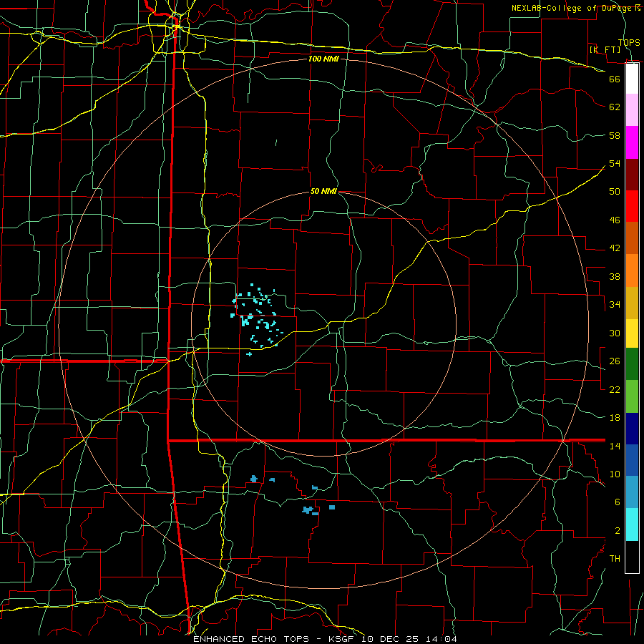The image size is (644, 644).
Task: Click the legend value "34"
Action: 615,304
